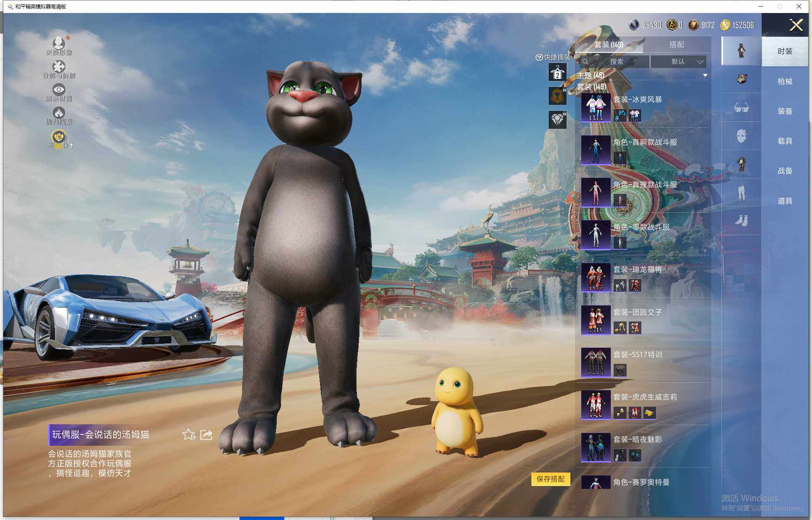Open 分解与拆解 puzzle piece icon
The image size is (812, 520).
point(59,67)
